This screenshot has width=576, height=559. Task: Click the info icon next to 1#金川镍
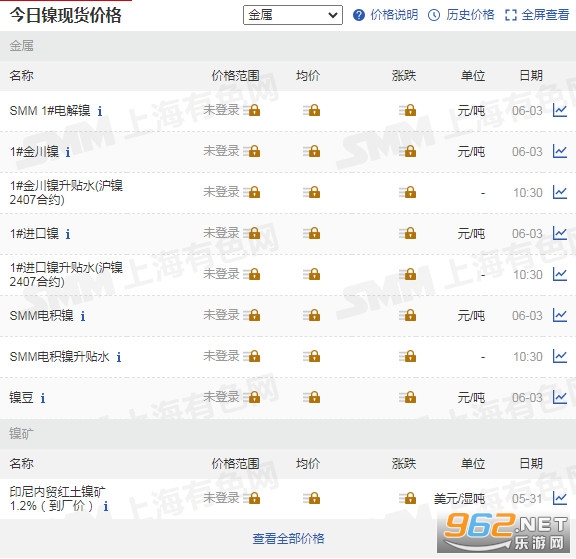coord(68,152)
